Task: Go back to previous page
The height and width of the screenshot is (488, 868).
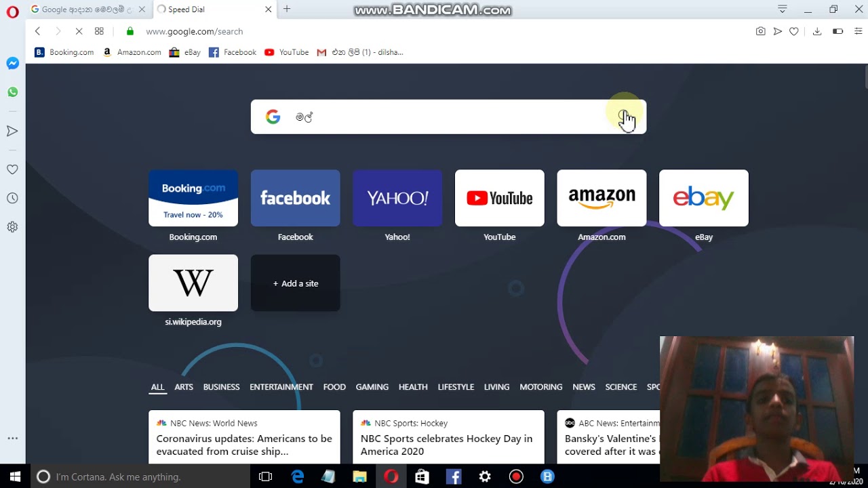Action: (38, 31)
